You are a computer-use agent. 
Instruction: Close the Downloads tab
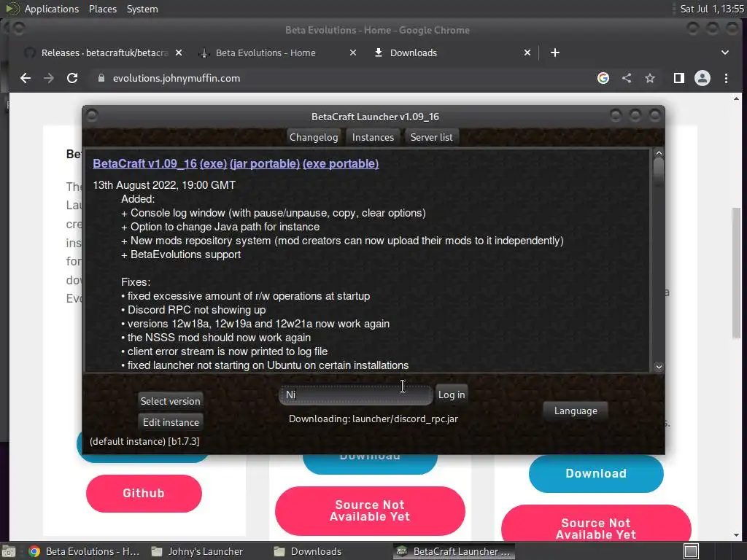527,52
